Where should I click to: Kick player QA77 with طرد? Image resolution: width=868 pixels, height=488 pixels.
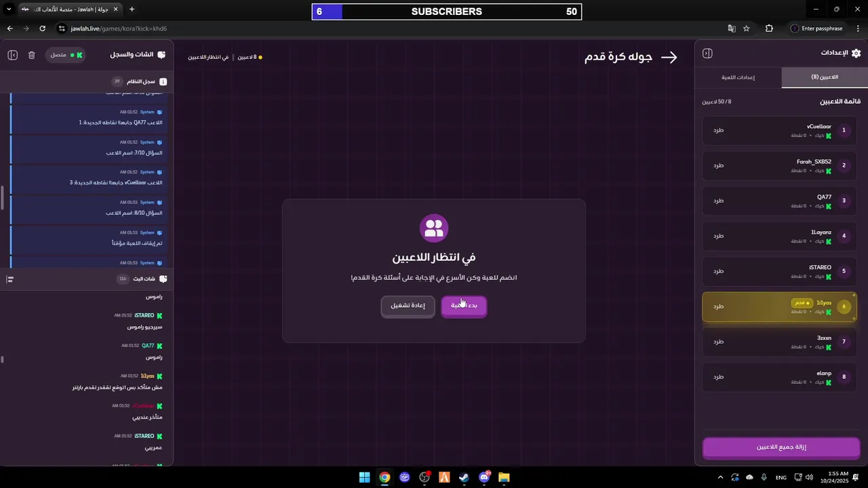[x=718, y=201]
